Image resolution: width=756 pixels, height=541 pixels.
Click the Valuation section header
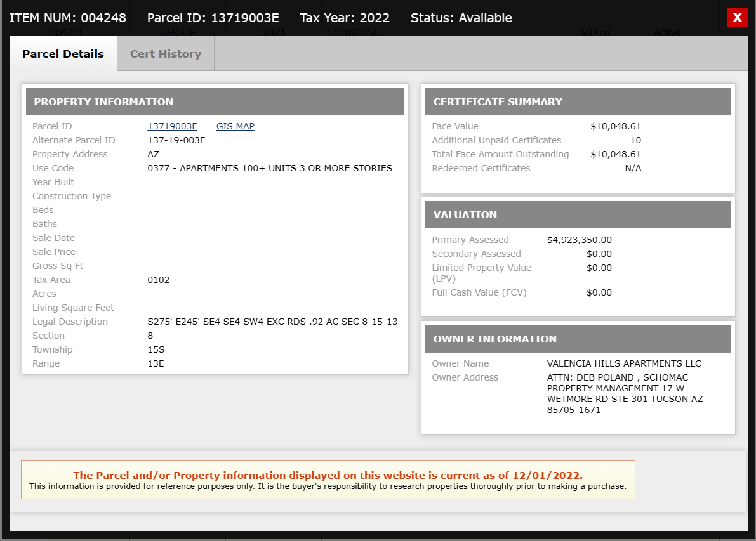[578, 214]
